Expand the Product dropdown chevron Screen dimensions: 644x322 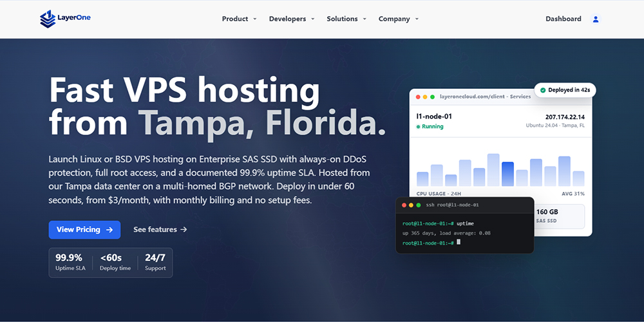pyautogui.click(x=254, y=19)
